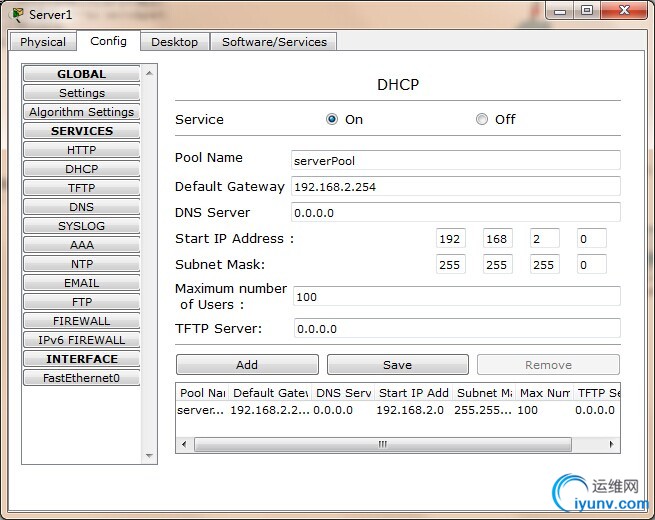Click sidebar scroll up arrow
The image size is (655, 520).
coord(149,74)
